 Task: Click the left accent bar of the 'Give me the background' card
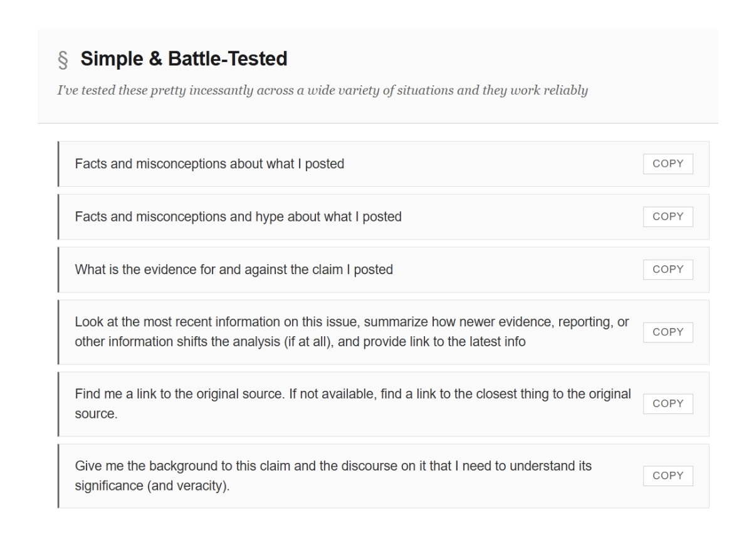point(58,476)
